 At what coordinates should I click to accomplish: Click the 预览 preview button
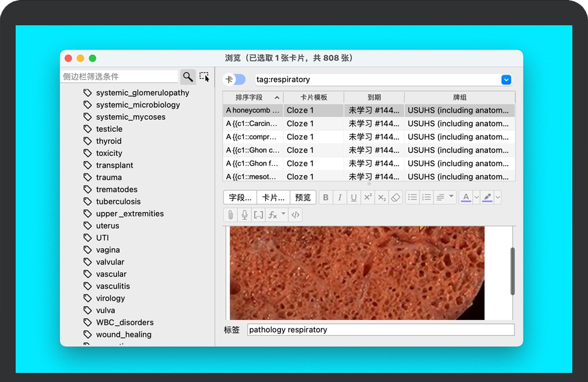pyautogui.click(x=303, y=198)
